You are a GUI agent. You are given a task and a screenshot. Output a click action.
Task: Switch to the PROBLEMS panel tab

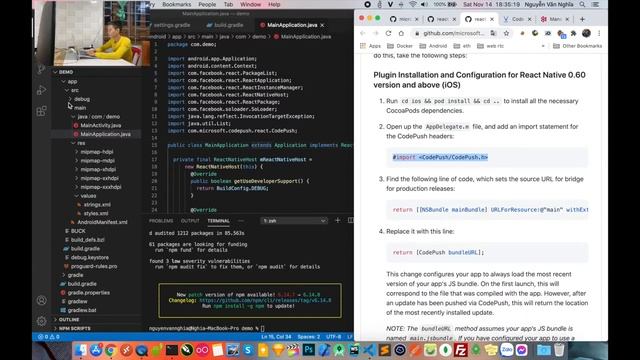point(161,221)
